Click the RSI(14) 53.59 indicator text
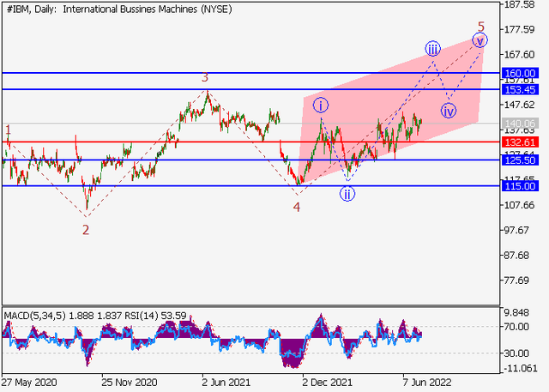 pos(155,316)
